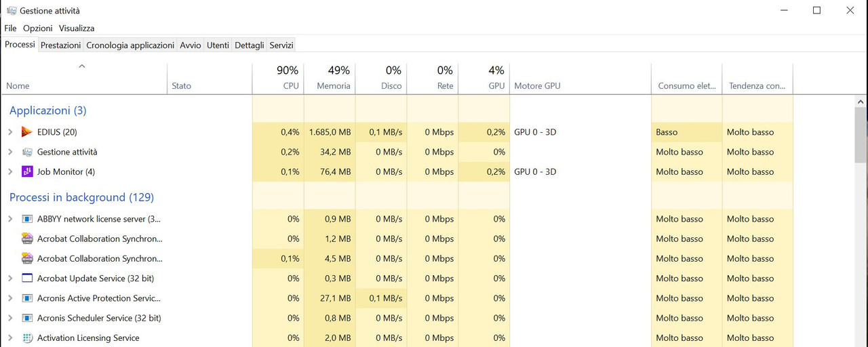Sort processes by Disco column header
This screenshot has width=868, height=347.
click(381, 79)
